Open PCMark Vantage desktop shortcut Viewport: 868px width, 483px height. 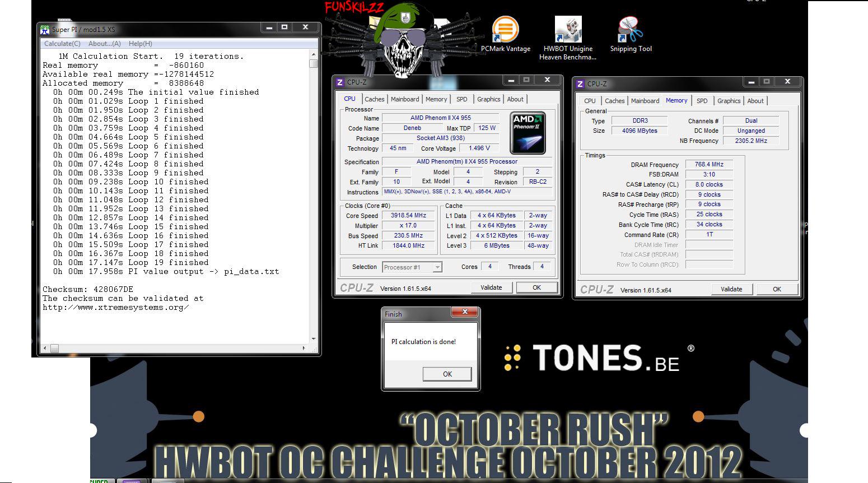tap(505, 35)
